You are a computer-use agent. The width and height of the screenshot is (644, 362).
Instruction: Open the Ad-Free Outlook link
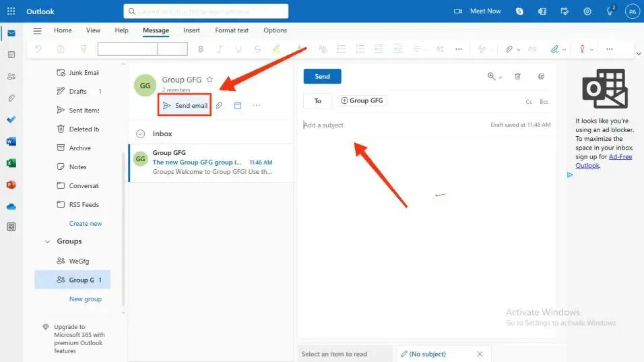click(x=604, y=161)
